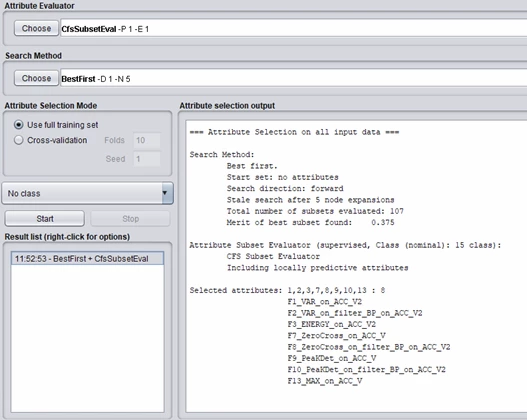Click 'Including locally predictive attributes' line
The height and width of the screenshot is (420, 527).
pyautogui.click(x=317, y=268)
